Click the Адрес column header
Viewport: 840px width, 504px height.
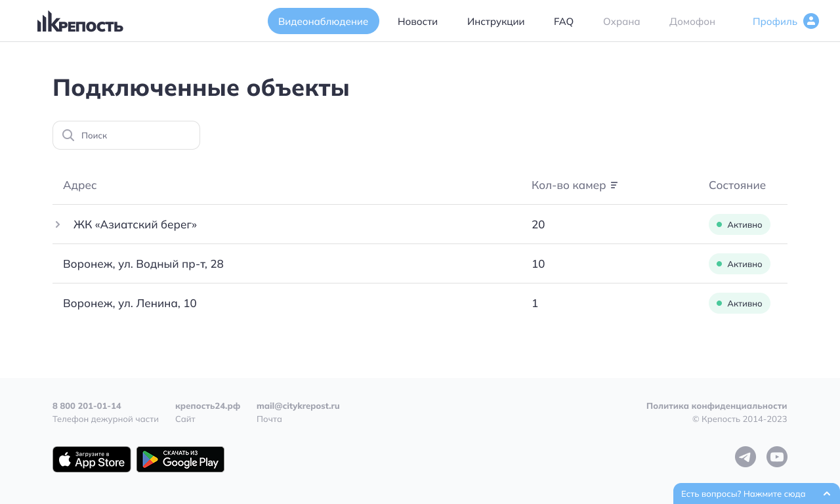click(x=79, y=186)
